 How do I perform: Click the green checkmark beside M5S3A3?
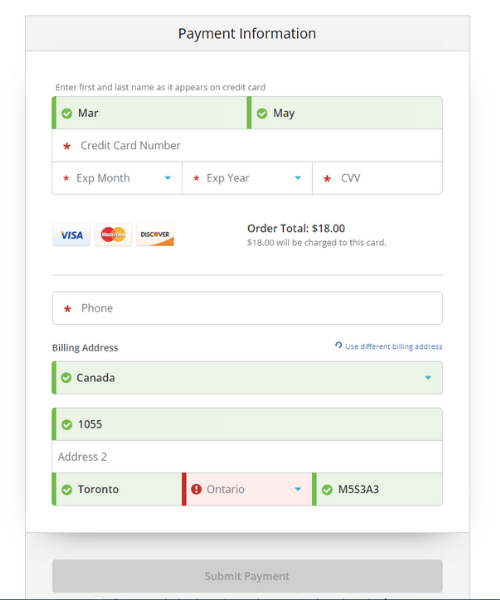point(327,489)
